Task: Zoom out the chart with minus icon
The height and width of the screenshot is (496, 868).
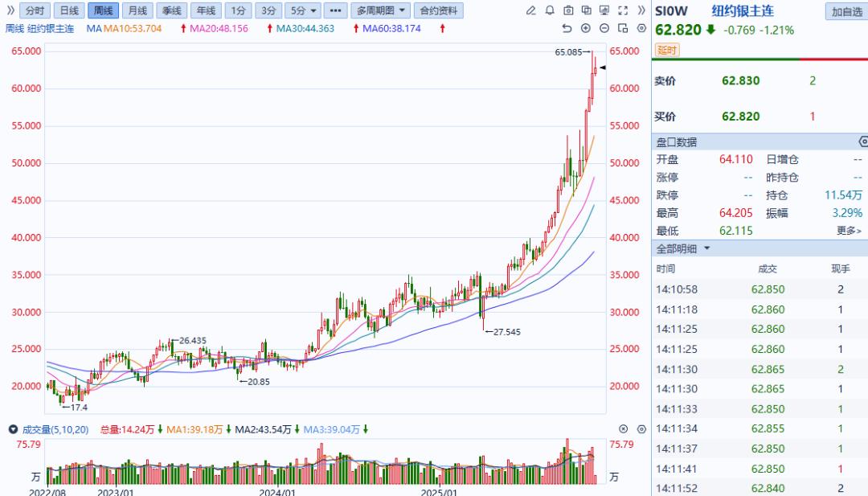Action: point(604,28)
